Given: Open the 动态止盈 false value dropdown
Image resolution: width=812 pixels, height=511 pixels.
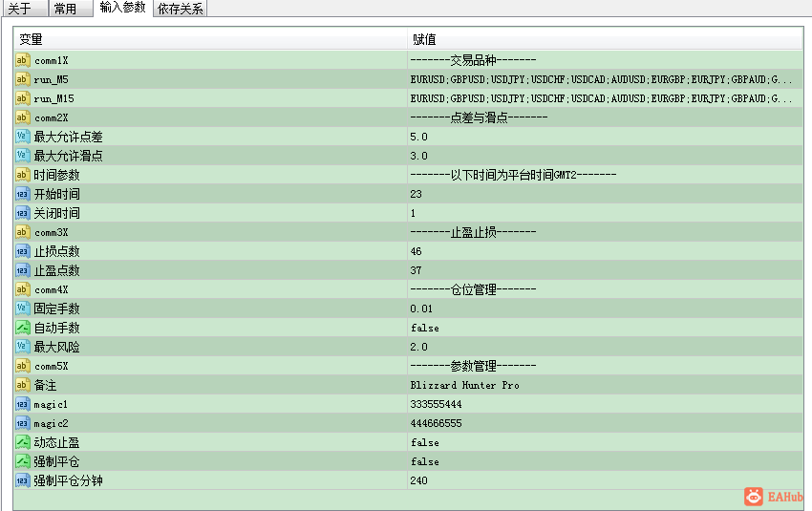Looking at the screenshot, I should (x=425, y=442).
